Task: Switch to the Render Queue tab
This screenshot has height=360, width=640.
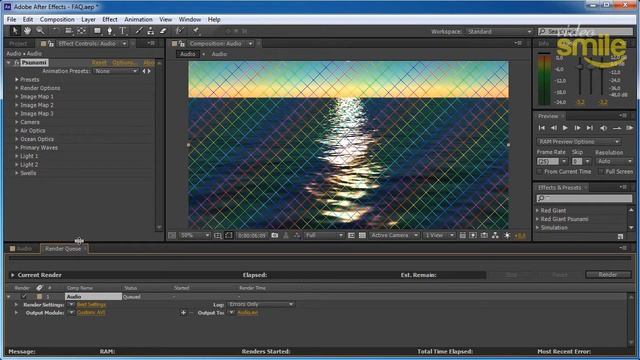Action: click(x=62, y=249)
